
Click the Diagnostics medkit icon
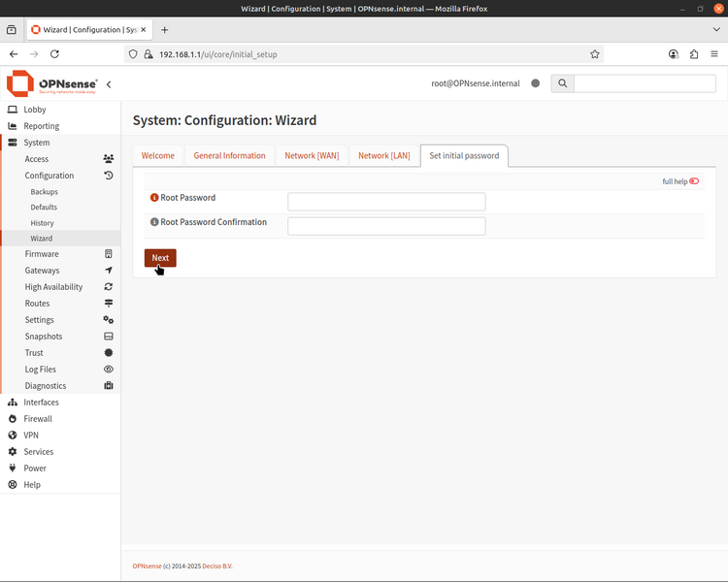[x=108, y=386]
